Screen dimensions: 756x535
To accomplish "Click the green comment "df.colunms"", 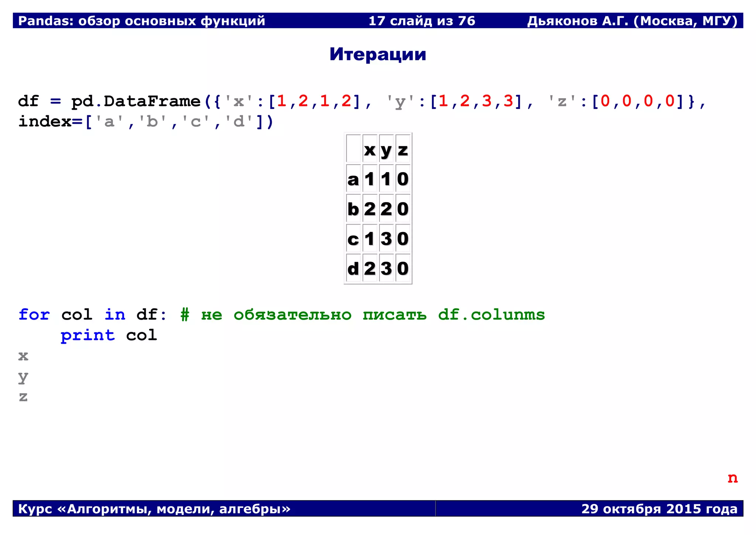I will (x=491, y=314).
